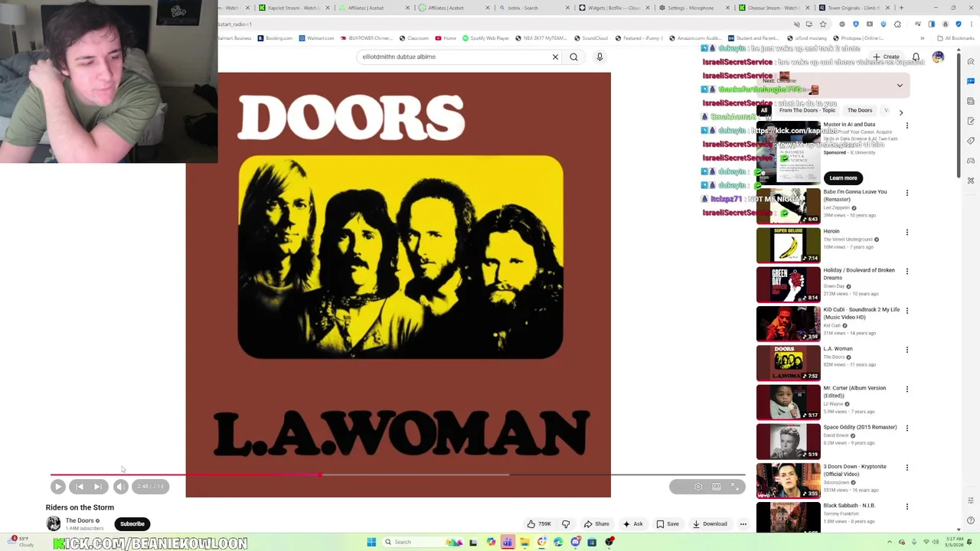
Task: Open Space Oddity (2015 Remaster) title
Action: click(x=860, y=427)
